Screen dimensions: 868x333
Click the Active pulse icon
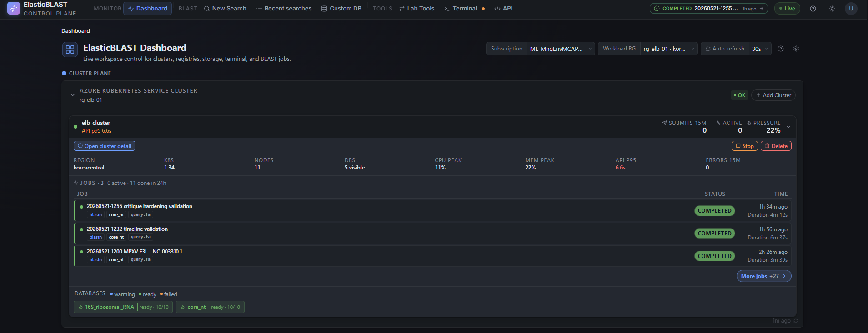tap(719, 123)
